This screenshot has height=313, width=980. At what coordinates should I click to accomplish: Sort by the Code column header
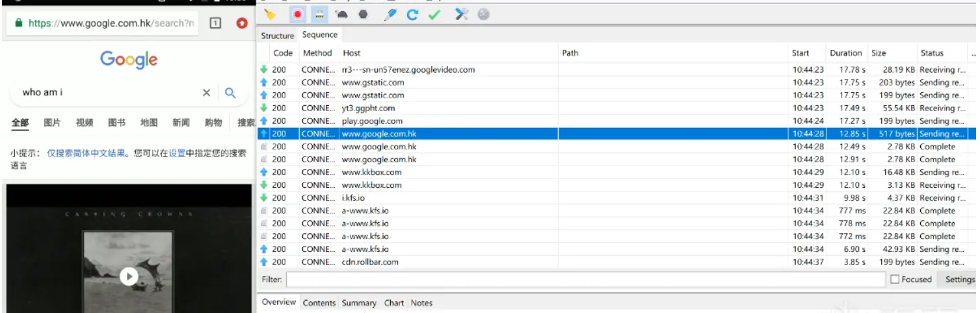(283, 53)
